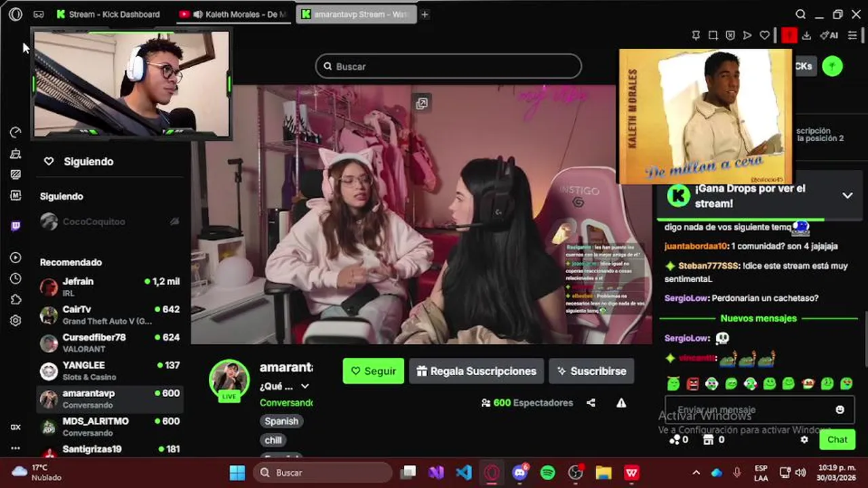Open CairTv's recommended channel
Image resolution: width=868 pixels, height=488 pixels.
coord(110,315)
